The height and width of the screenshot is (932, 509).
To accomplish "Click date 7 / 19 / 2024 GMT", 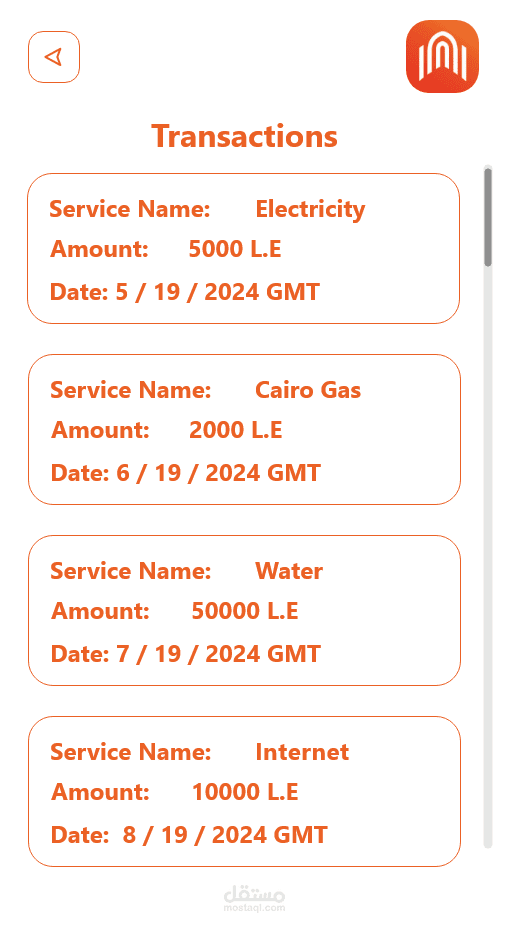I will click(x=219, y=654).
